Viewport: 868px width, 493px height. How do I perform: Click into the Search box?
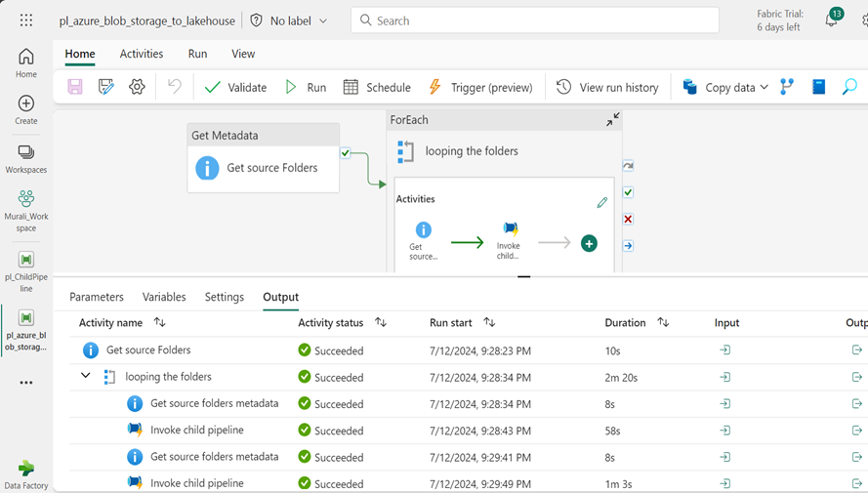tap(535, 21)
